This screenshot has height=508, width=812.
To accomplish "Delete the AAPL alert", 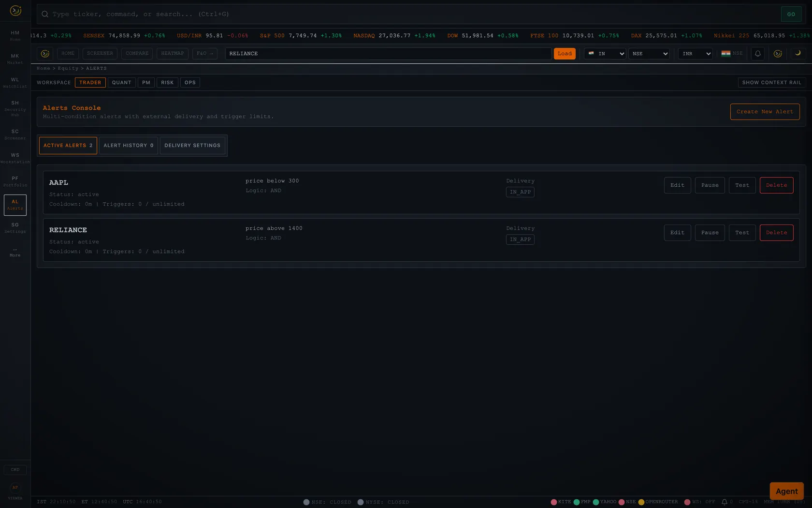I will click(x=776, y=185).
